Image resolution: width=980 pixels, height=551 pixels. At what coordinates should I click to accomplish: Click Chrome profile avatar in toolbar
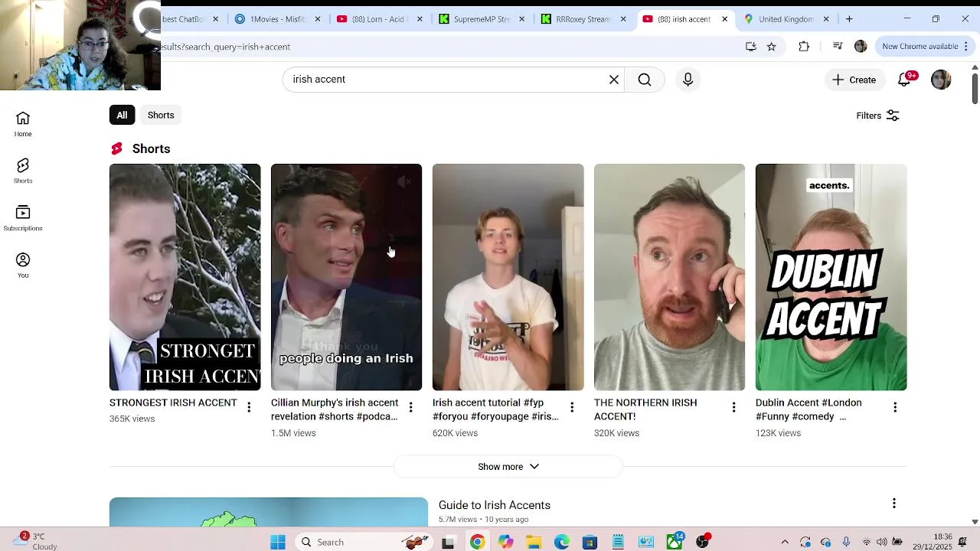[861, 47]
